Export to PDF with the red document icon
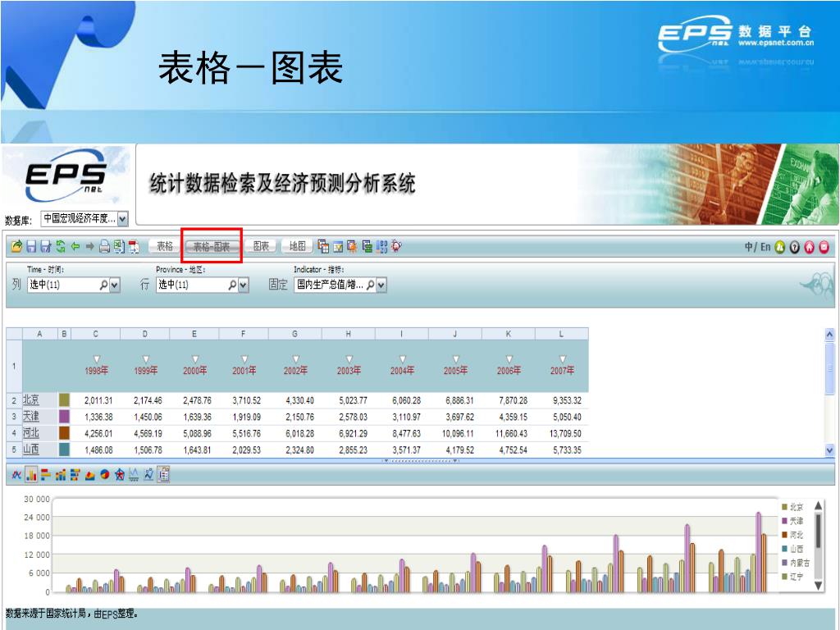The height and width of the screenshot is (630, 840). coord(134,246)
